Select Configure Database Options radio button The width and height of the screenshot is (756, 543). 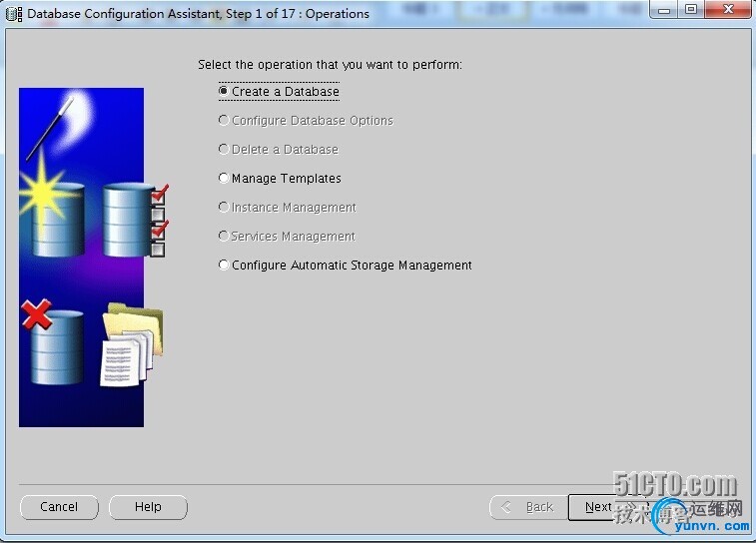point(224,120)
